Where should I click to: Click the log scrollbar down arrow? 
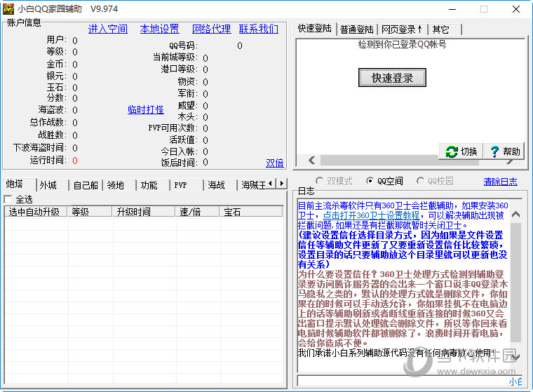[515, 357]
